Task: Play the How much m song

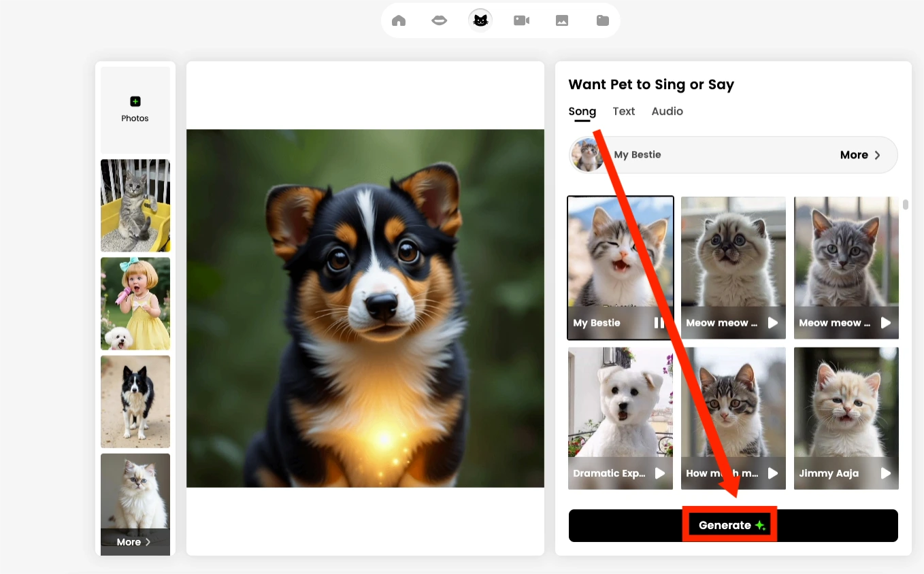Action: pos(772,473)
